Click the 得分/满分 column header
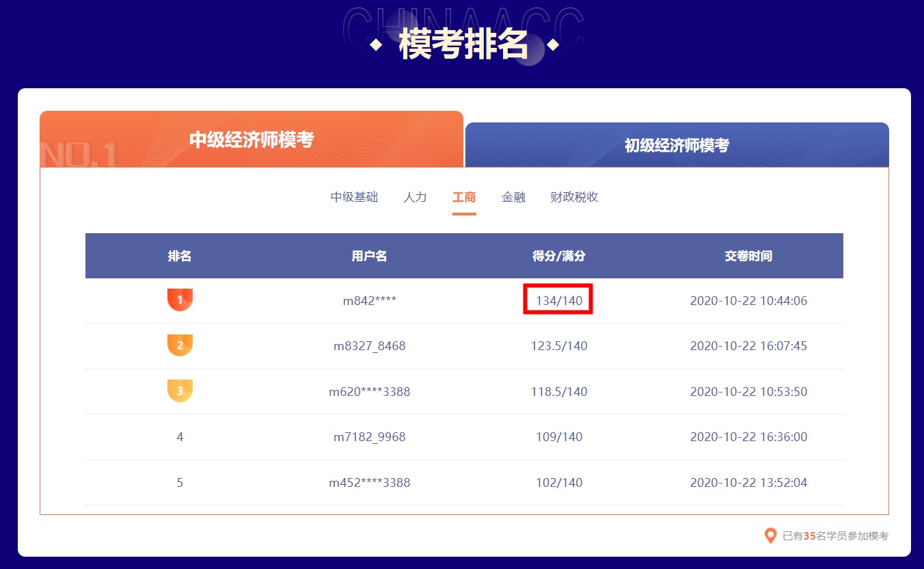Screen dimensions: 924x569 click(558, 256)
